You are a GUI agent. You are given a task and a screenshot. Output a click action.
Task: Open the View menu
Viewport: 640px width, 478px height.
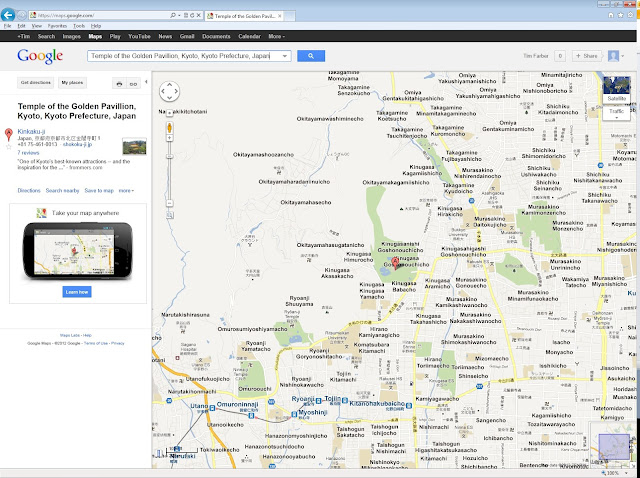37,26
